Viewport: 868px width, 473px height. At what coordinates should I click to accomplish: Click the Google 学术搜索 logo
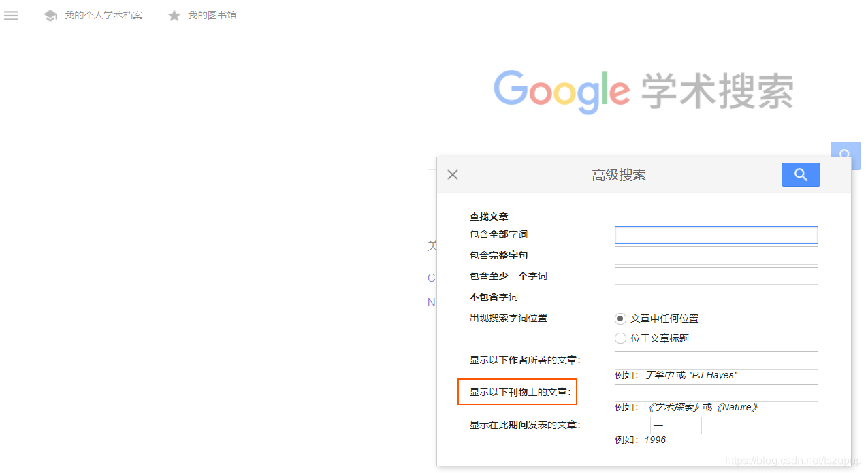tap(643, 91)
